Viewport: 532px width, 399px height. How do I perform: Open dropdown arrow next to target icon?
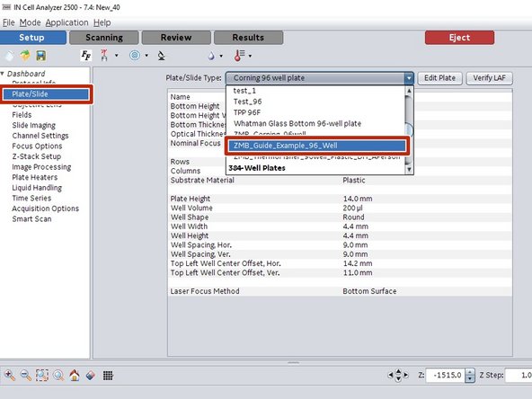pos(146,56)
